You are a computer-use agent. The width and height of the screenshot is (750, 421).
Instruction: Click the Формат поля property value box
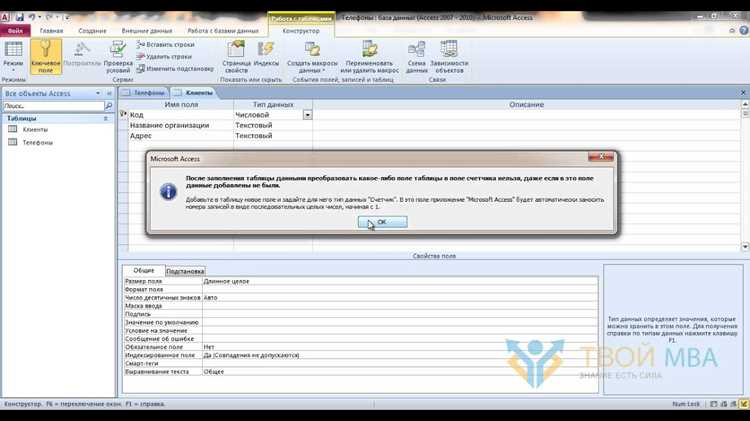pyautogui.click(x=400, y=289)
